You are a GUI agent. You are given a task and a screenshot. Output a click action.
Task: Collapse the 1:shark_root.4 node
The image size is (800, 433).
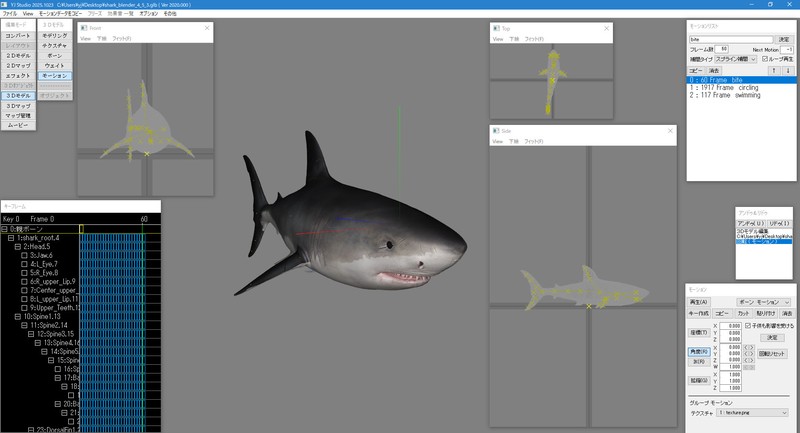pyautogui.click(x=11, y=238)
